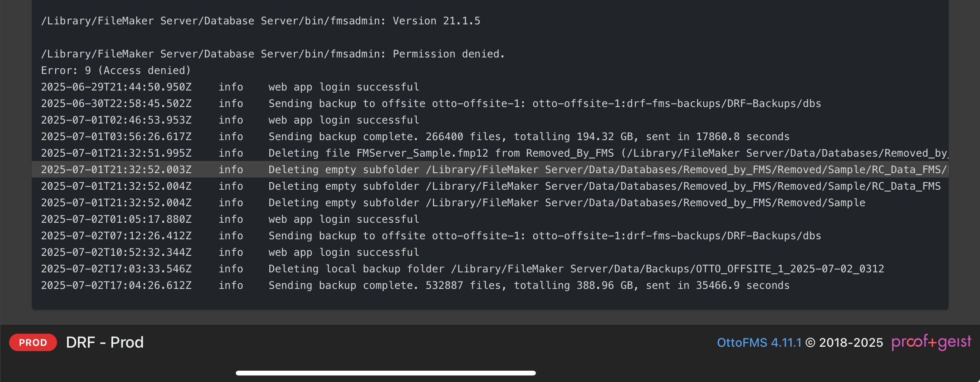Select the 388.96 GB backup complete entry

415,285
